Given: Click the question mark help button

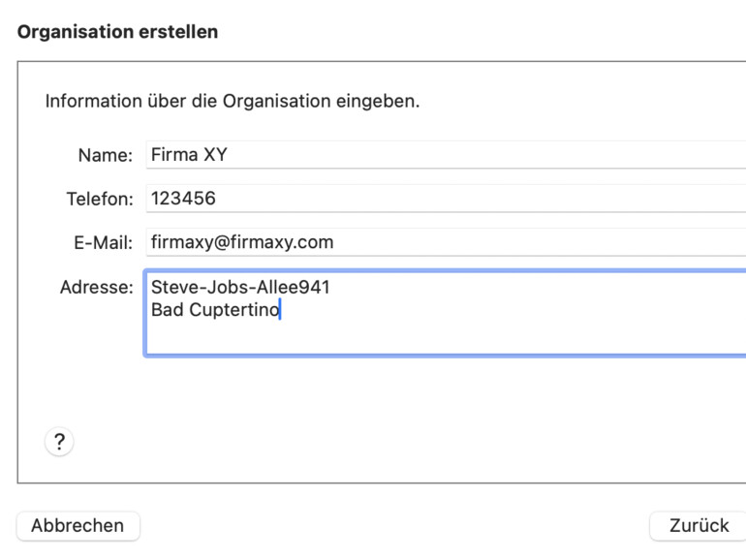Looking at the screenshot, I should pyautogui.click(x=59, y=442).
